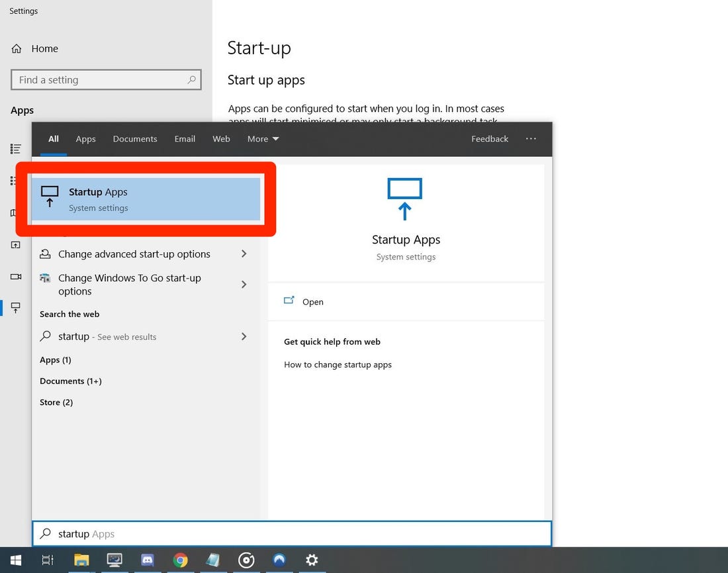Screen dimensions: 728x573
Task: Expand the 'startup - See web results' chevron
Action: [x=244, y=337]
